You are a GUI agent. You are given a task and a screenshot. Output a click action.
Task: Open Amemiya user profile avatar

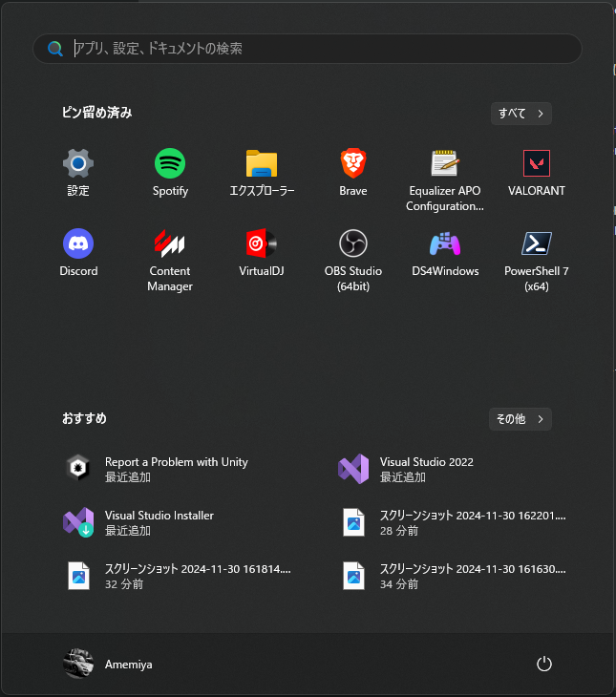pyautogui.click(x=78, y=664)
